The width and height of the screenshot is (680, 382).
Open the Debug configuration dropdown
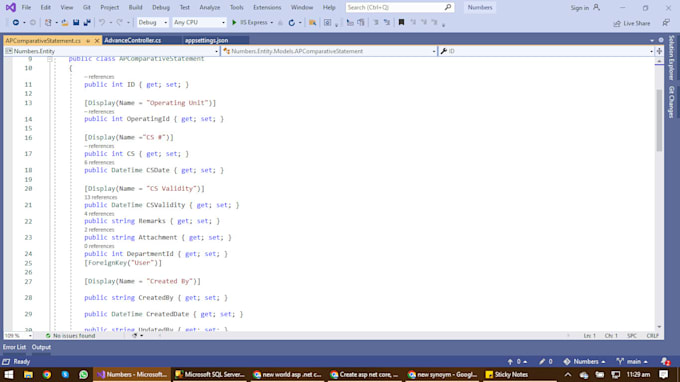pos(152,23)
